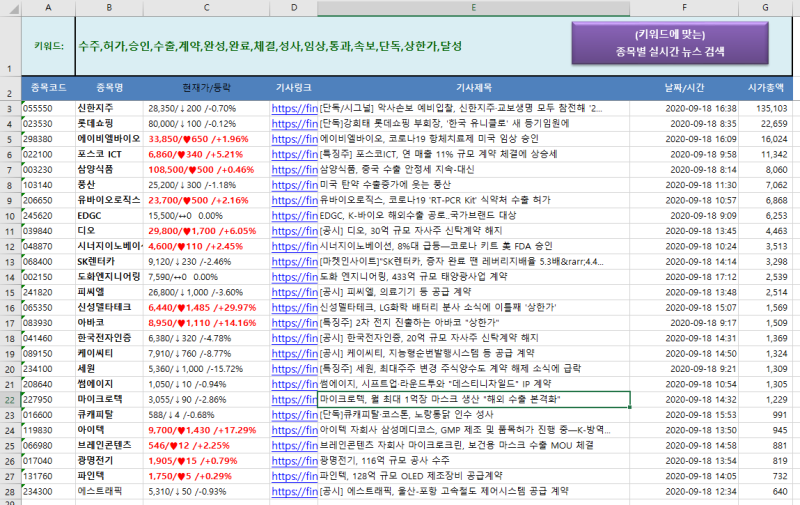Select the 광명전기 116억 article title cell
This screenshot has height=505, width=800.
coord(473,461)
